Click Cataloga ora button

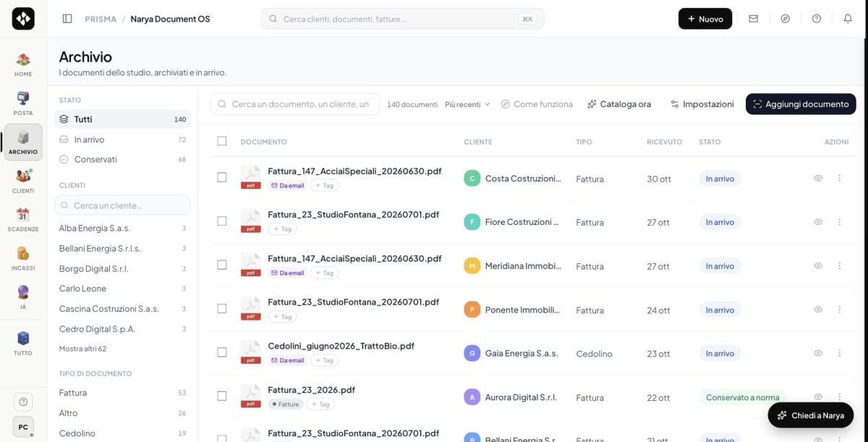pos(619,104)
